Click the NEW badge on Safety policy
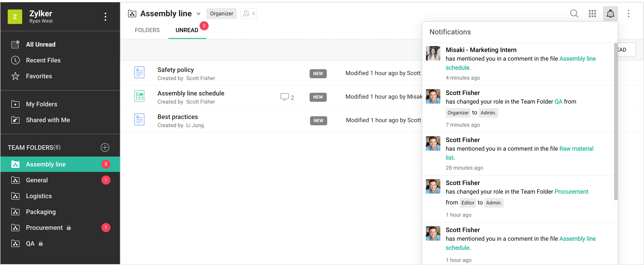644x266 pixels. [318, 74]
